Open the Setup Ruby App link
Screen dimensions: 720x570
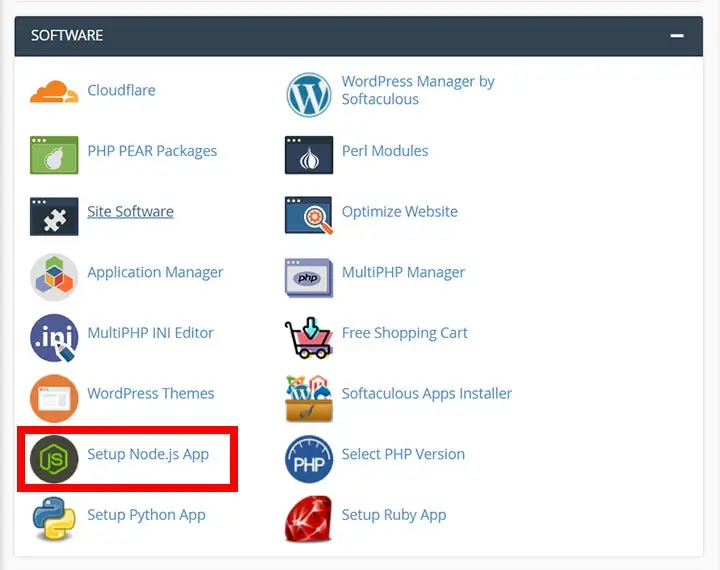point(394,515)
